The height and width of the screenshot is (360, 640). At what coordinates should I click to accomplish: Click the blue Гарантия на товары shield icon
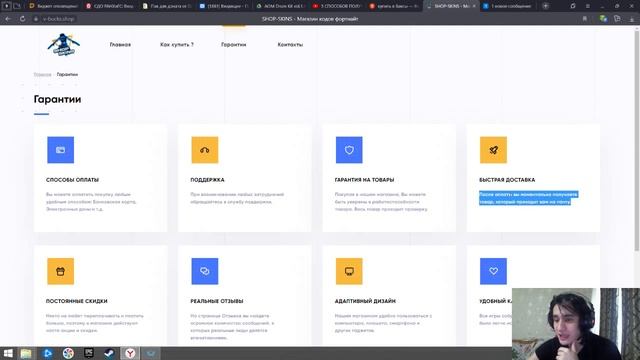tap(349, 150)
